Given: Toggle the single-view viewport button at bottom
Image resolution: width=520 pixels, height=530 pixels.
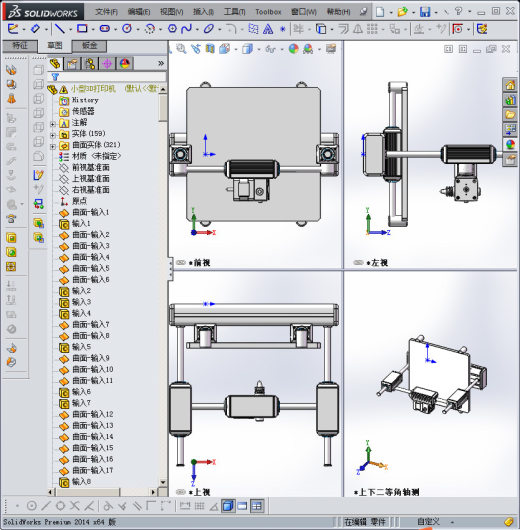Looking at the screenshot, I should click(x=242, y=506).
